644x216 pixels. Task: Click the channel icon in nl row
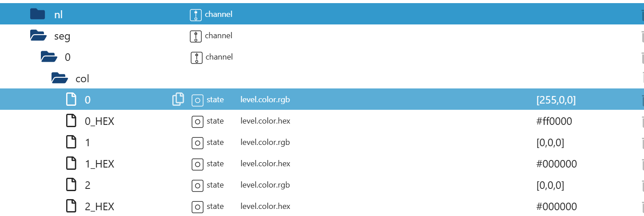coord(195,15)
